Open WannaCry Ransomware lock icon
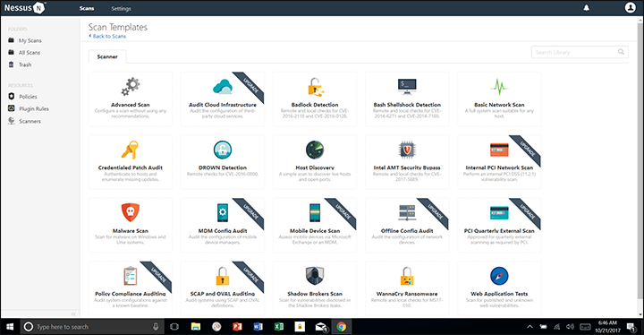The height and width of the screenshot is (335, 644). click(x=407, y=276)
